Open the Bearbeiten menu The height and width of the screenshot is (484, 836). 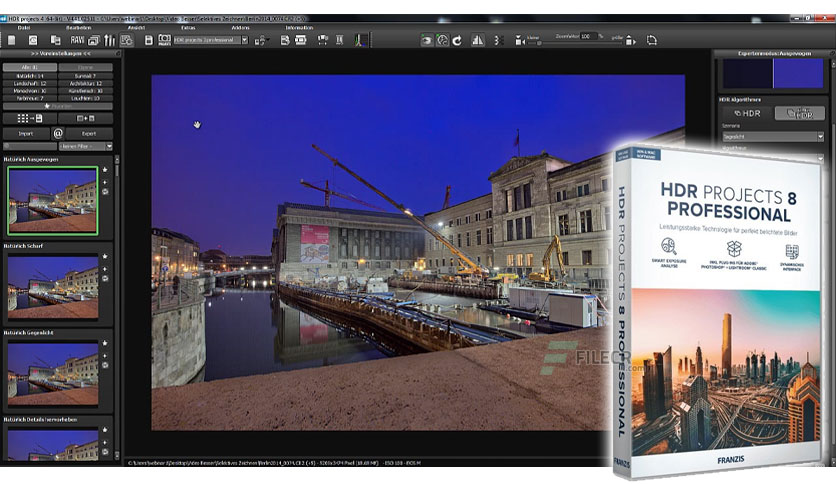click(78, 28)
